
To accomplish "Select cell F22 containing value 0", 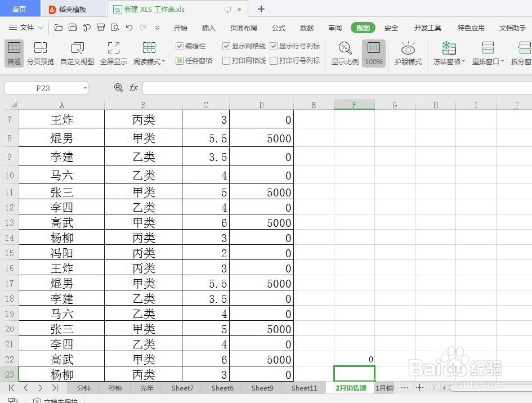I will pyautogui.click(x=354, y=359).
